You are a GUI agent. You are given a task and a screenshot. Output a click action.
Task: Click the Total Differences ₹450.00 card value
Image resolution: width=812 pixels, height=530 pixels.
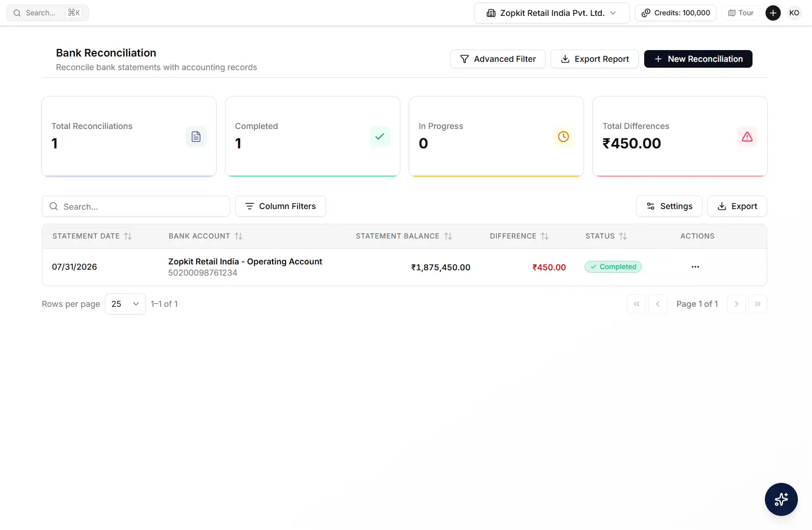[x=632, y=143]
